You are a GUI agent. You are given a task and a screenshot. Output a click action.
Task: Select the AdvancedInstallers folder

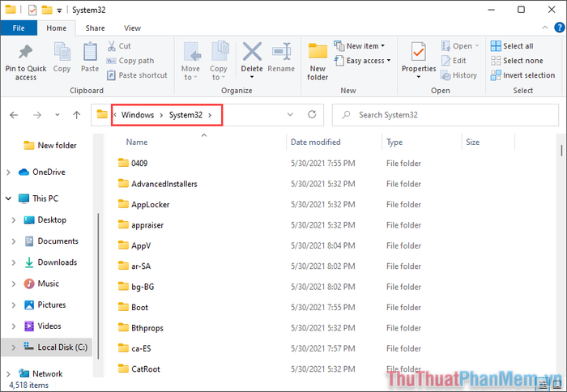point(164,184)
